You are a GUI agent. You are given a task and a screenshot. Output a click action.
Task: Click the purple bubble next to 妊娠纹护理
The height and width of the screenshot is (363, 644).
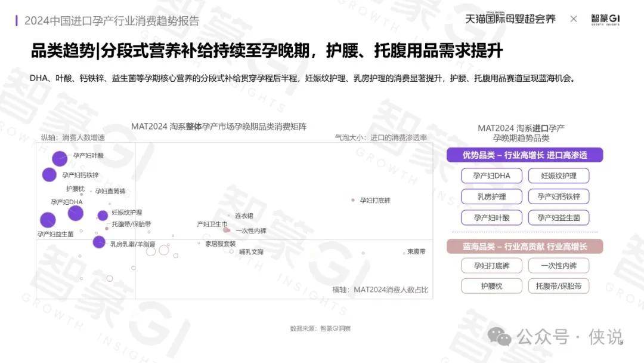103,216
